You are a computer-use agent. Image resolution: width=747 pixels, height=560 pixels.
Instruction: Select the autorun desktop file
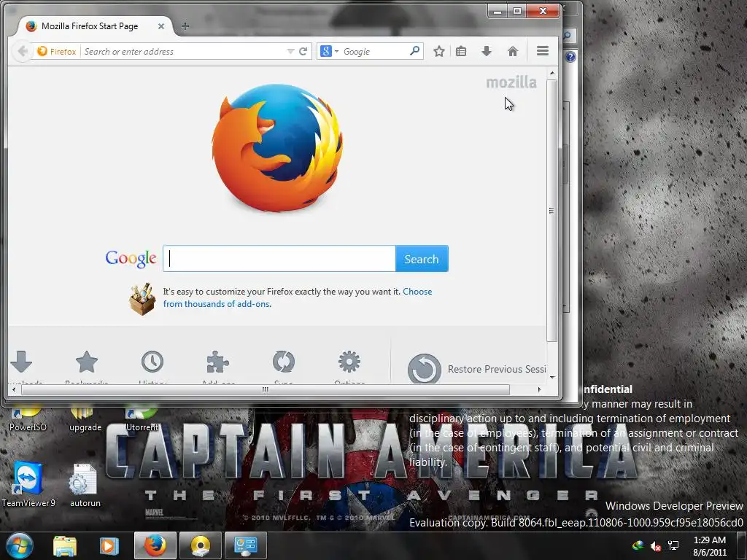click(x=85, y=485)
